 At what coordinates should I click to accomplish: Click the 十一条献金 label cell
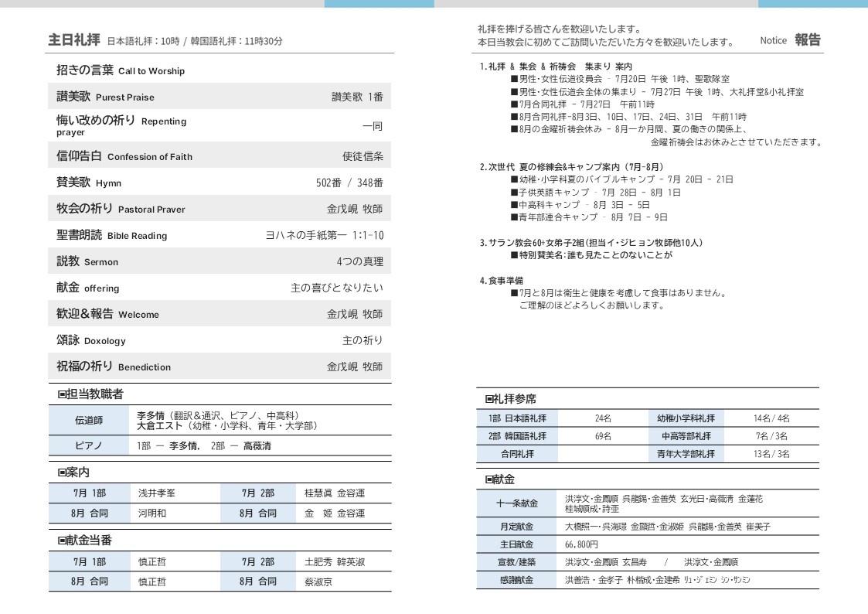click(x=517, y=504)
